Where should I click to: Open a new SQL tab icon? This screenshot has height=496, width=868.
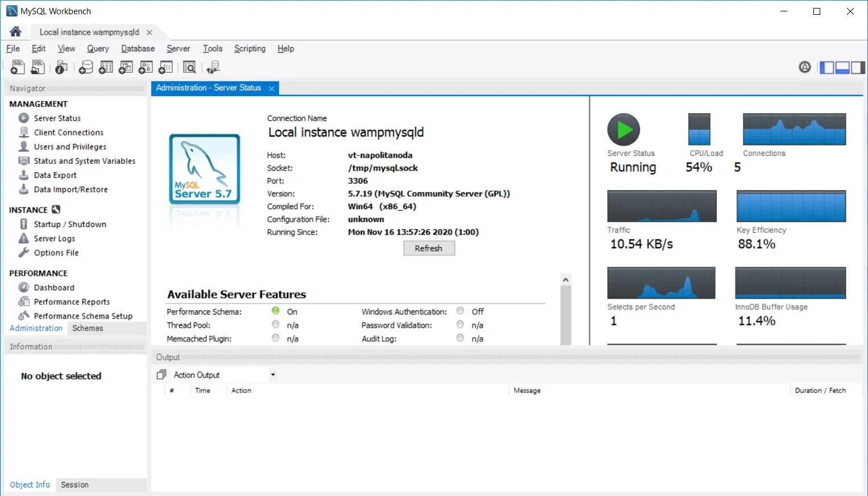coord(18,67)
